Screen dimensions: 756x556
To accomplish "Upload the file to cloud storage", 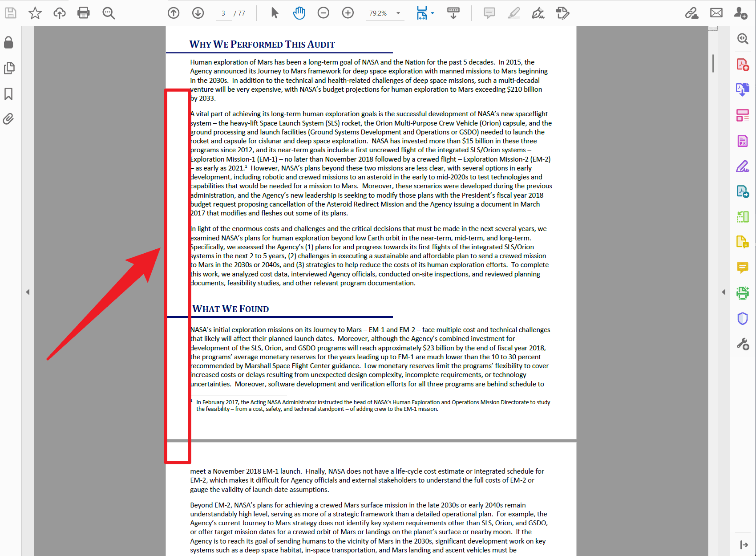I will 59,13.
